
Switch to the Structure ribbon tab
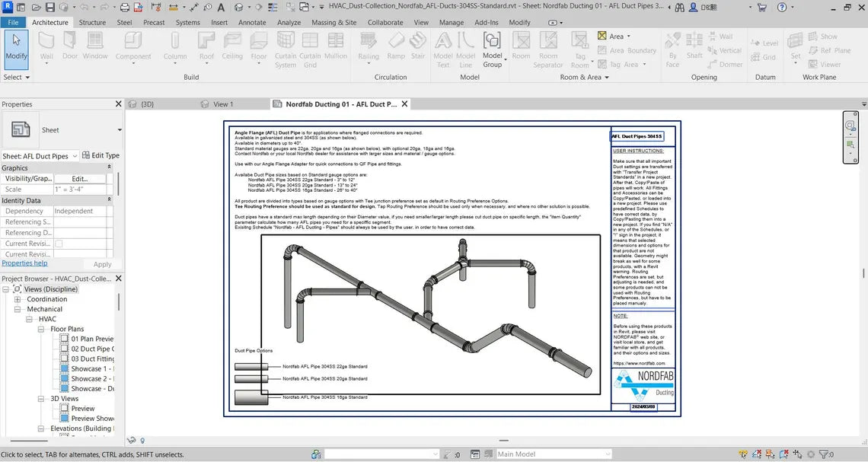[92, 23]
